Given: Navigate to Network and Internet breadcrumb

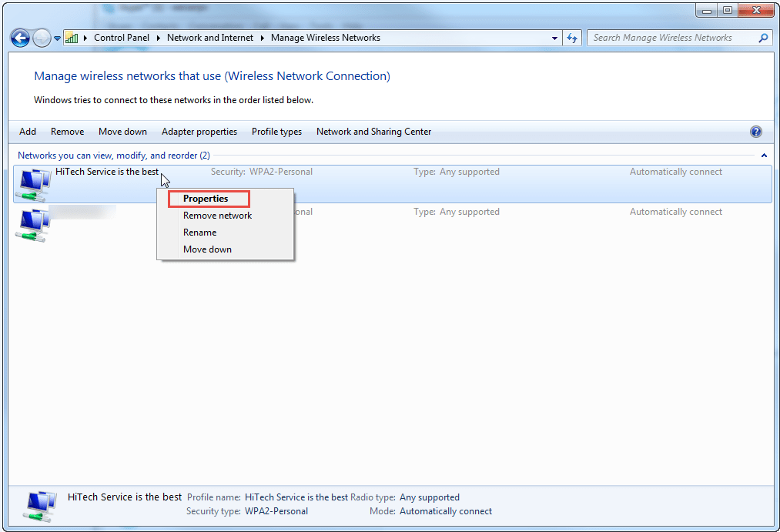Looking at the screenshot, I should [210, 38].
